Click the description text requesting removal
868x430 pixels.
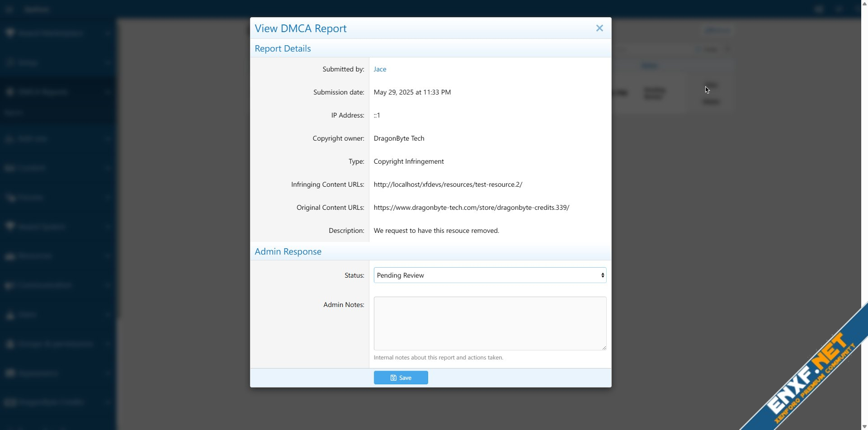coord(436,231)
